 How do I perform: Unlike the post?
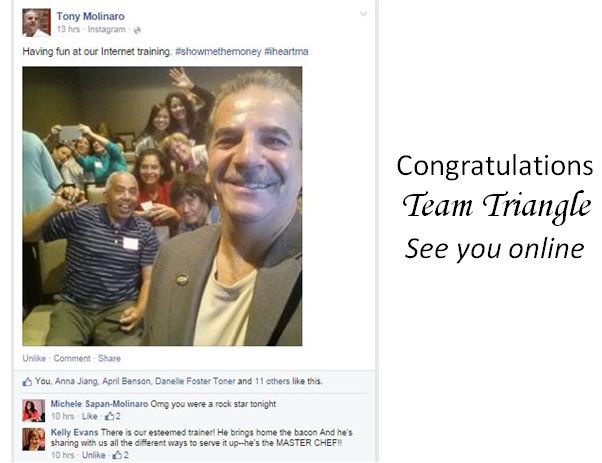point(34,358)
